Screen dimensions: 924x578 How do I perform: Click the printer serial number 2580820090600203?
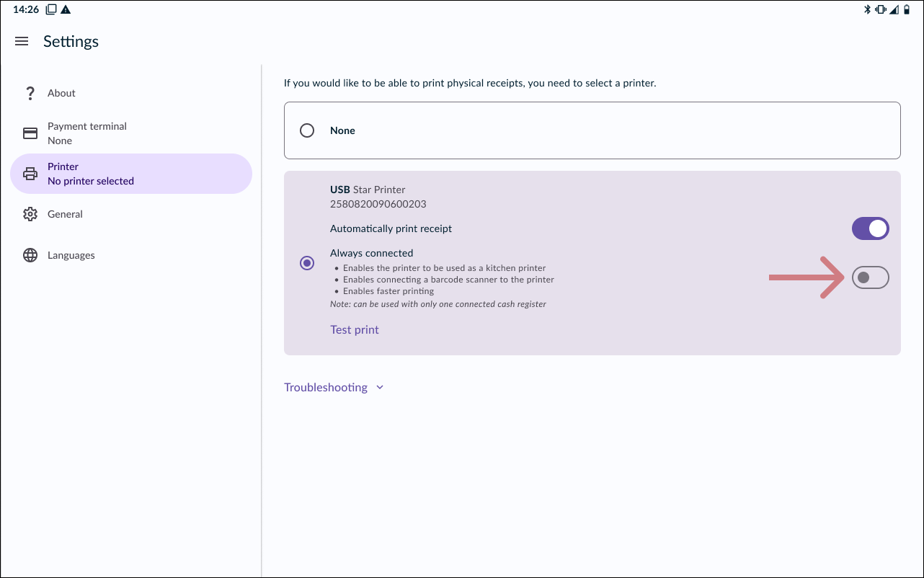pyautogui.click(x=378, y=204)
